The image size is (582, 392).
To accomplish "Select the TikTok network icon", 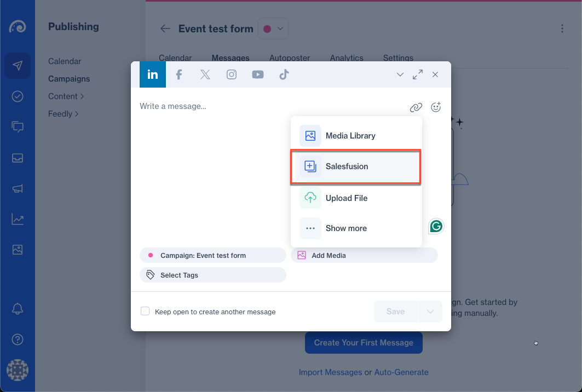I will coord(284,74).
